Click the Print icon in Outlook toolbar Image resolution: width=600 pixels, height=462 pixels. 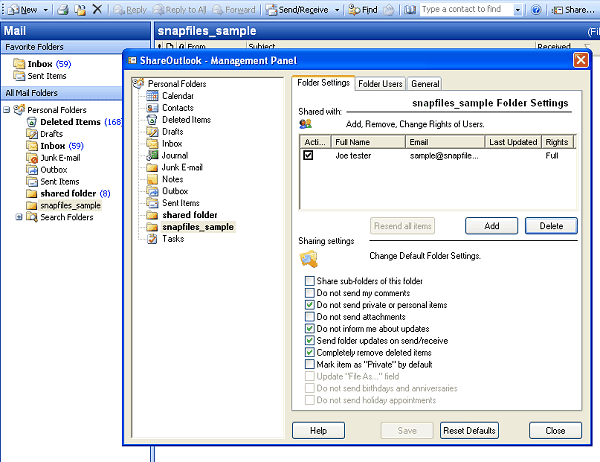63,10
